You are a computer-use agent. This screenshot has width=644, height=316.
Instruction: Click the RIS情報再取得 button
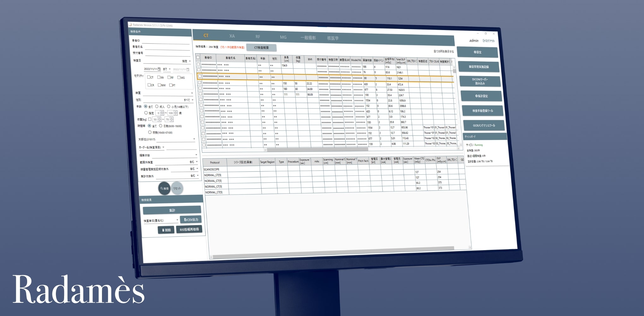click(x=189, y=230)
